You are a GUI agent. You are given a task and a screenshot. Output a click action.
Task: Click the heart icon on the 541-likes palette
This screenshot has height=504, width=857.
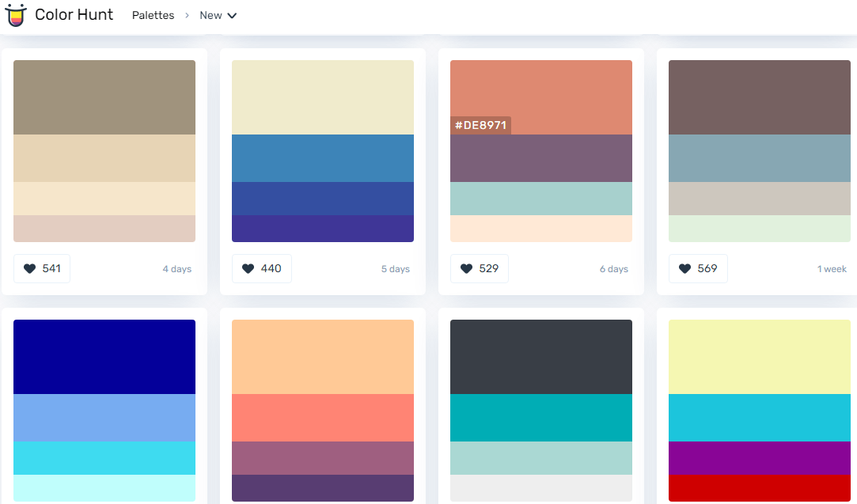(x=28, y=268)
